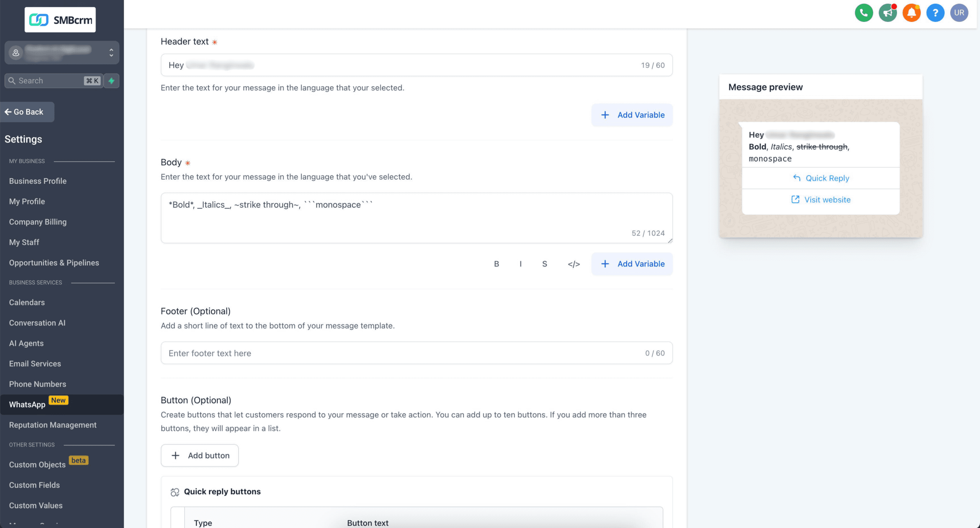Click the sidebar Search field
980x528 pixels.
(x=54, y=81)
